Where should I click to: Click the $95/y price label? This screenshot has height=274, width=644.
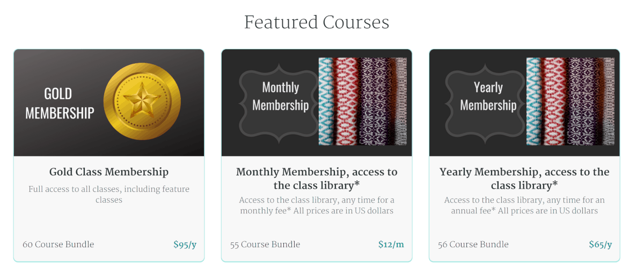point(185,245)
